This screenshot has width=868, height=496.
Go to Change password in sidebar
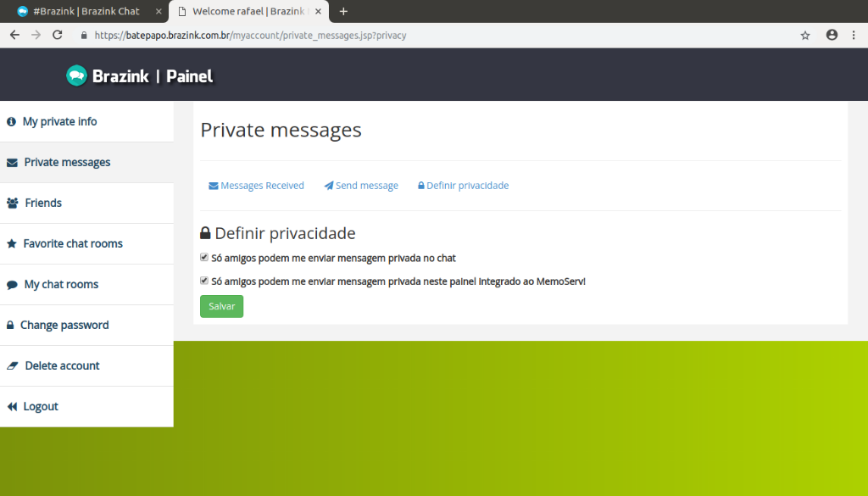coord(64,325)
